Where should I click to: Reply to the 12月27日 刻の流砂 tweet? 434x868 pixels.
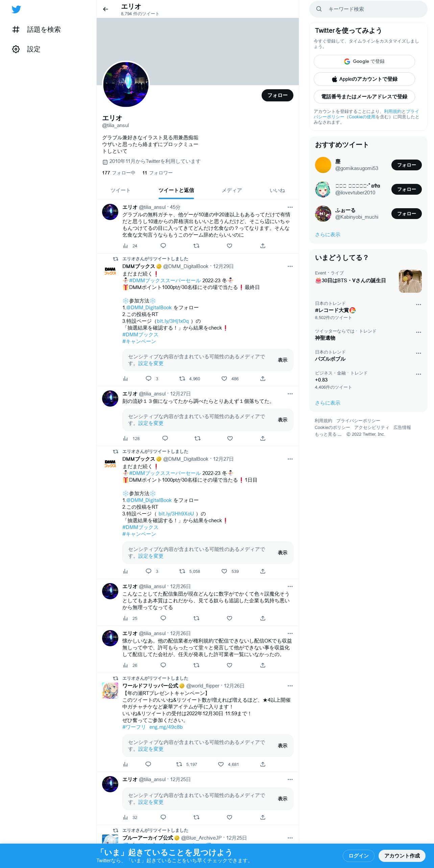(x=165, y=438)
